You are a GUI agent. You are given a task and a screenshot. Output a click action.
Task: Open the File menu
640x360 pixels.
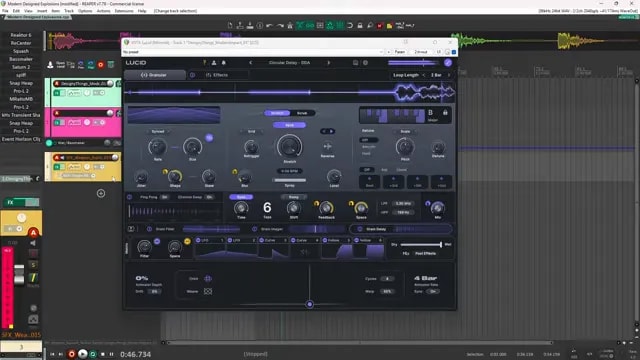click(x=5, y=11)
